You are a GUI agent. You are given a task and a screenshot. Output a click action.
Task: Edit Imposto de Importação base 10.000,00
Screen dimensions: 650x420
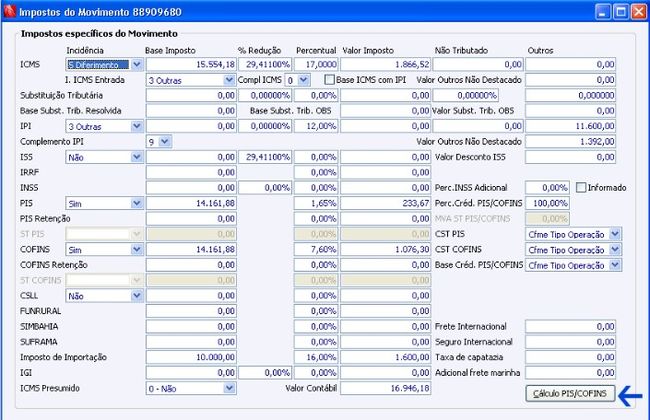coord(191,357)
